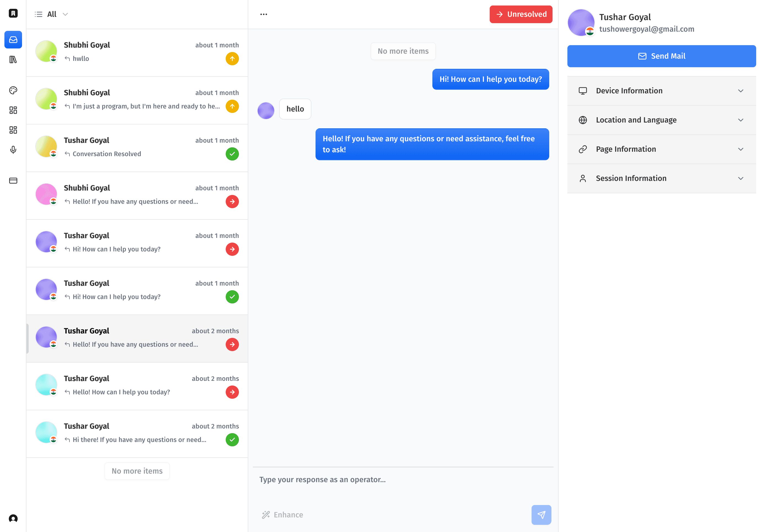Image resolution: width=765 pixels, height=532 pixels.
Task: Toggle the Unresolved status of the current conversation
Action: click(521, 14)
